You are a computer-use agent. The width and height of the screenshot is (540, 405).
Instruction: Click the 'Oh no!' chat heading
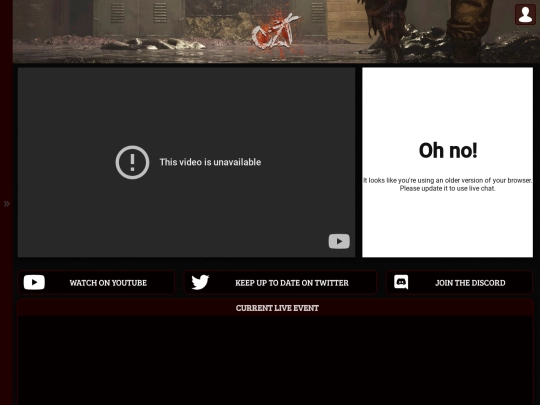pyautogui.click(x=448, y=150)
